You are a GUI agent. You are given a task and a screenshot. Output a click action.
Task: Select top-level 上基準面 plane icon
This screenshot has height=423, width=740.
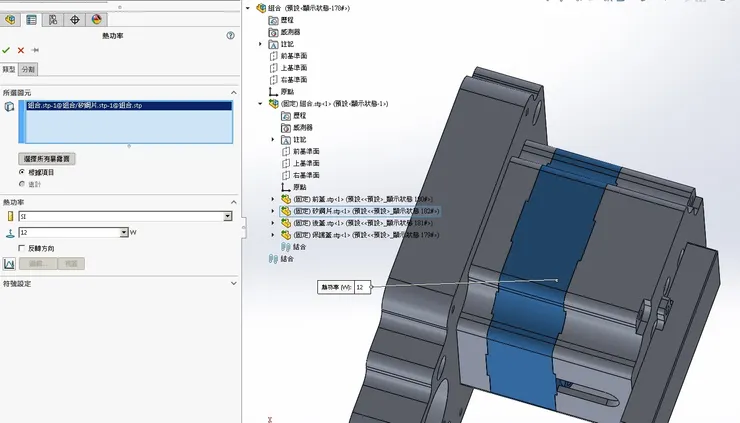(273, 68)
